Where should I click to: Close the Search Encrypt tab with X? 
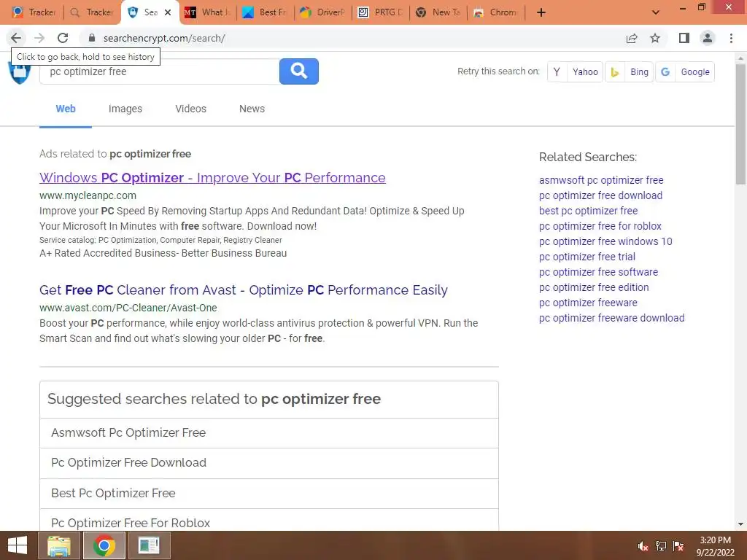tap(168, 12)
